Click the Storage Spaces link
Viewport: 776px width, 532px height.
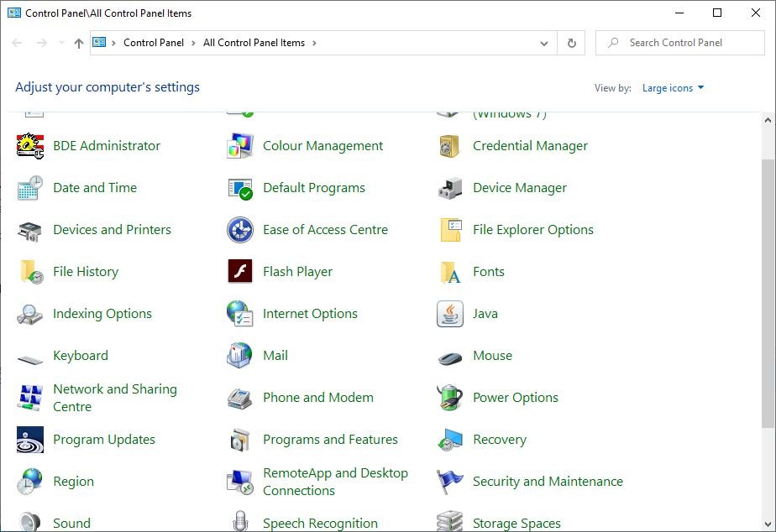(x=516, y=523)
